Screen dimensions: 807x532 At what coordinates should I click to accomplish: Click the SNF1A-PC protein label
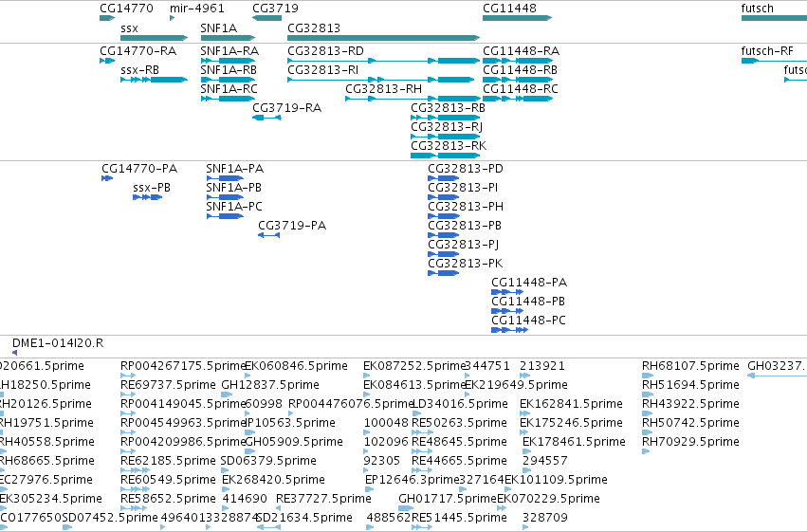click(233, 207)
